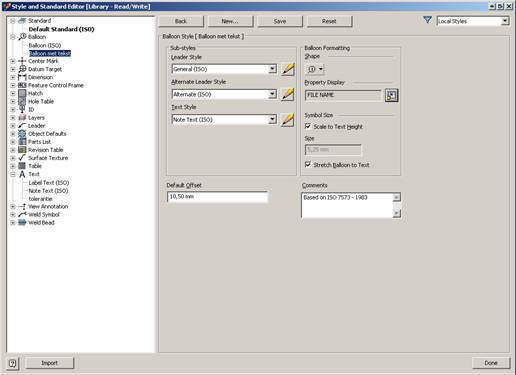Click the Save button
The height and width of the screenshot is (375, 516).
point(280,21)
